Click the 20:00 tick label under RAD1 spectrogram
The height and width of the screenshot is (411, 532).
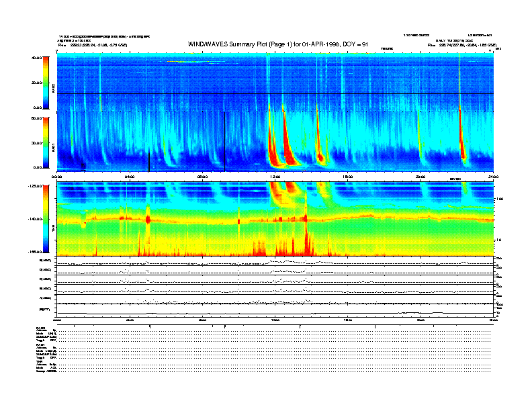click(420, 177)
